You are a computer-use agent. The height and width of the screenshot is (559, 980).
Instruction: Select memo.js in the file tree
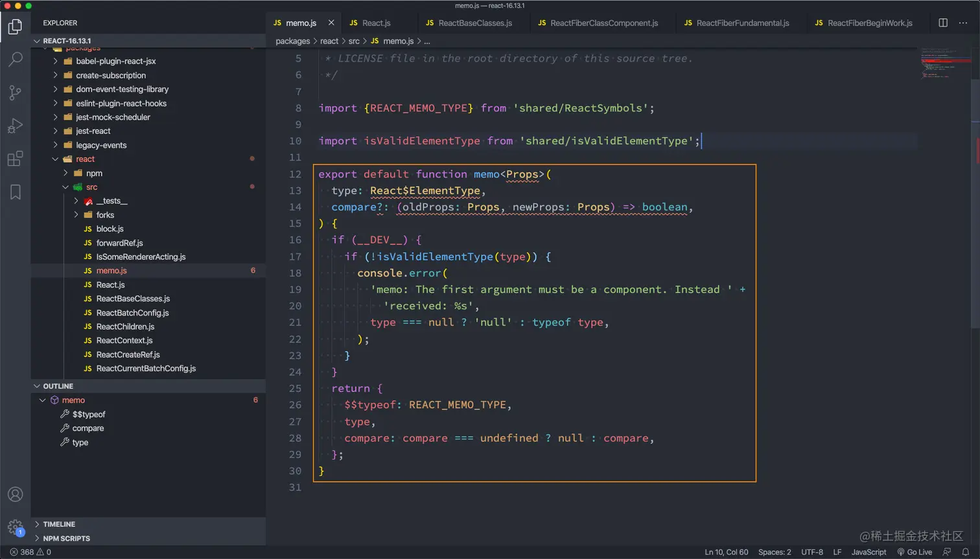[x=148, y=271]
